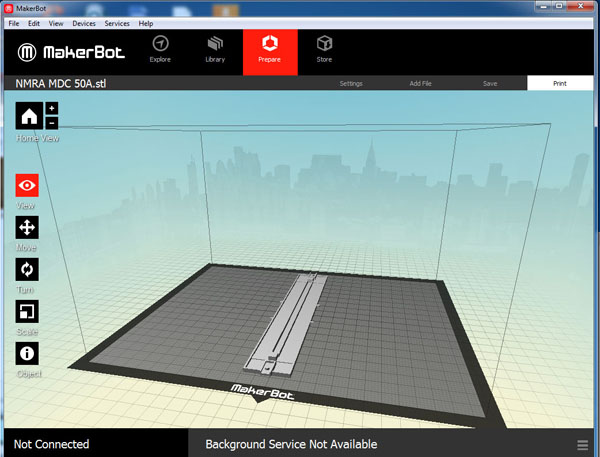The height and width of the screenshot is (457, 600).
Task: Click the Save button
Action: [490, 83]
